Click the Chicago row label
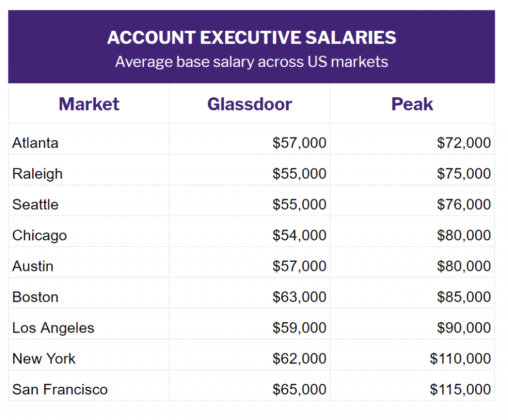The image size is (508, 420). tap(39, 235)
